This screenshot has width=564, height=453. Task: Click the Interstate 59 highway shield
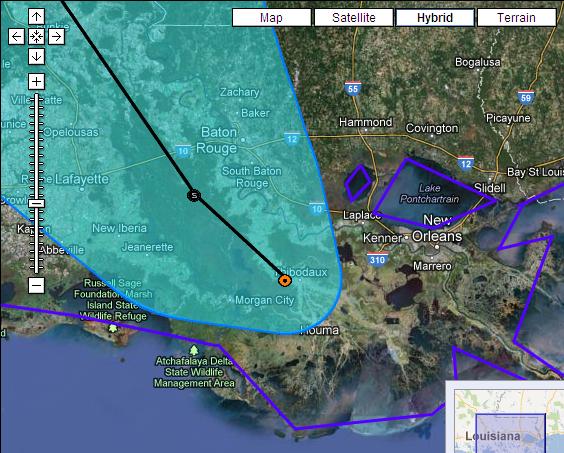pyautogui.click(x=526, y=98)
